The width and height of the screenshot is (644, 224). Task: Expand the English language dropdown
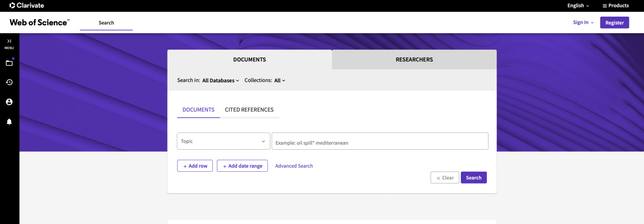578,6
